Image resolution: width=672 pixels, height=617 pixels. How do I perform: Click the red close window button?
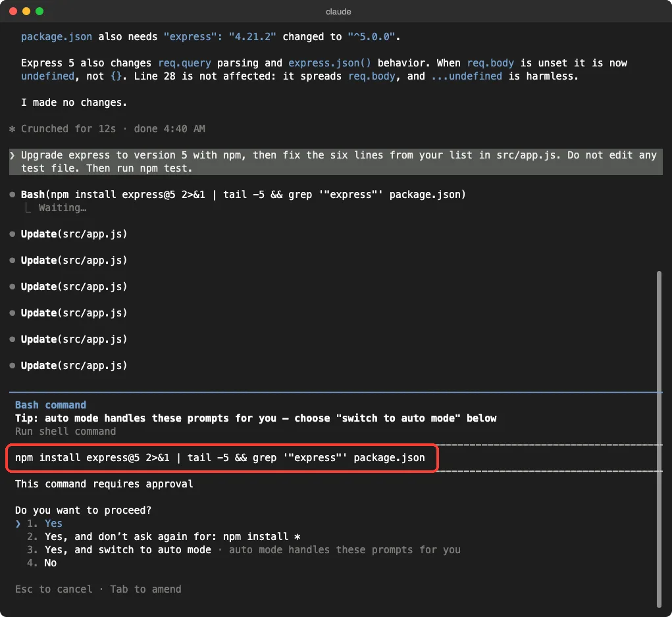tap(13, 11)
